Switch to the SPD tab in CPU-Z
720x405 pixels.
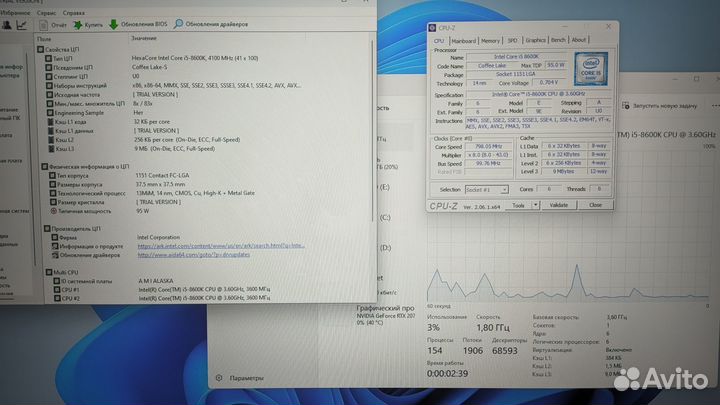coord(512,40)
